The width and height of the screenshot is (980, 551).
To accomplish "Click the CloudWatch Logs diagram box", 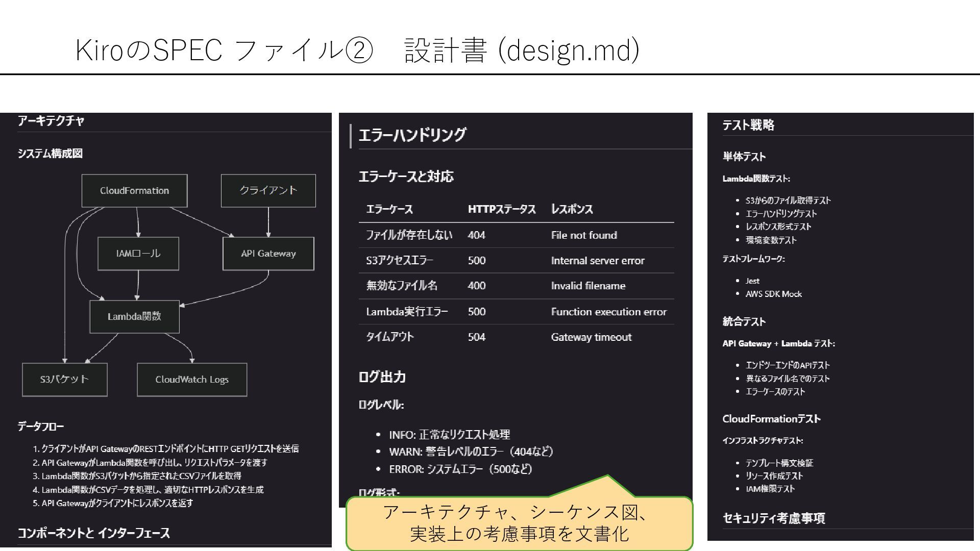I will pos(192,380).
